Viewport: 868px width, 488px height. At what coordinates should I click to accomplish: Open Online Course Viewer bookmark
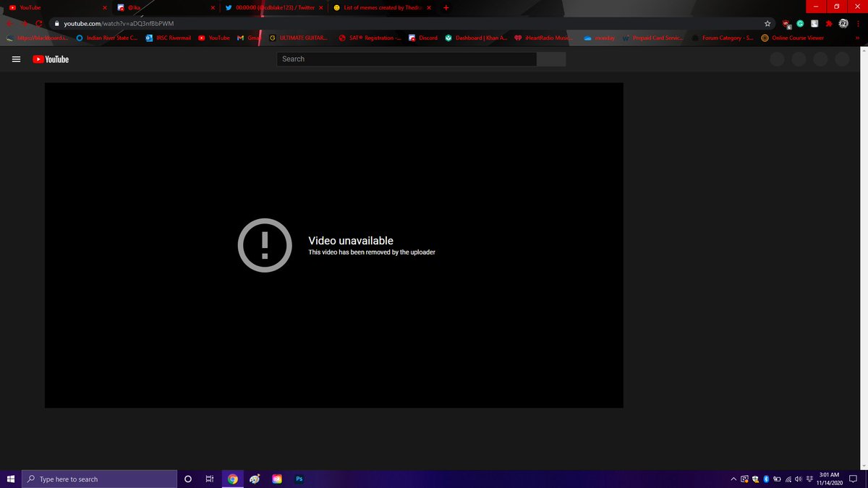click(x=792, y=38)
